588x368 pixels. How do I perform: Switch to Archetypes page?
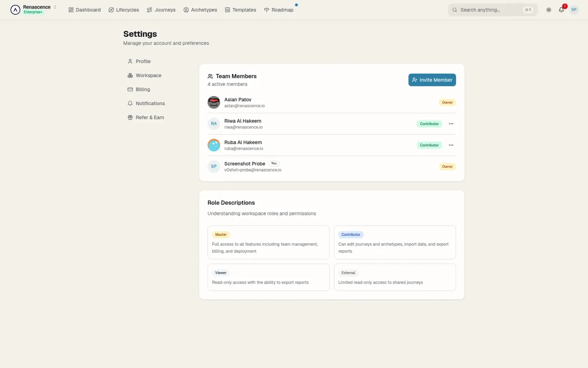(200, 10)
